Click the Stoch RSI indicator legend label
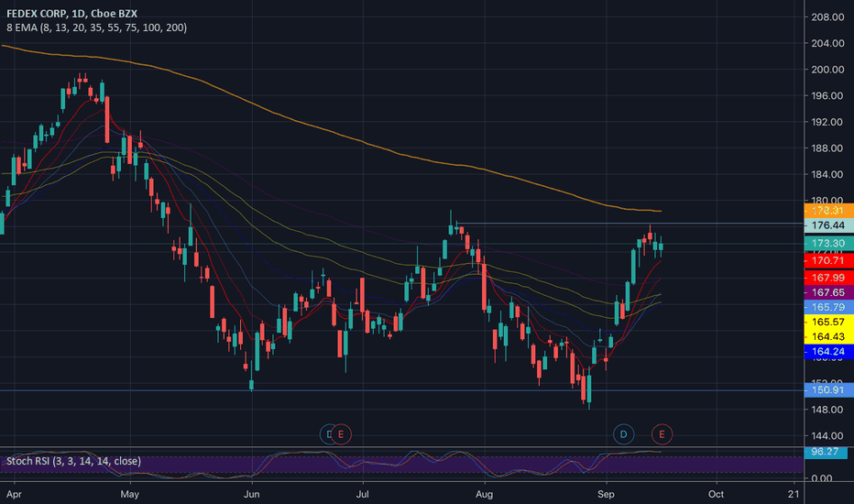This screenshot has height=504, width=854. point(73,461)
